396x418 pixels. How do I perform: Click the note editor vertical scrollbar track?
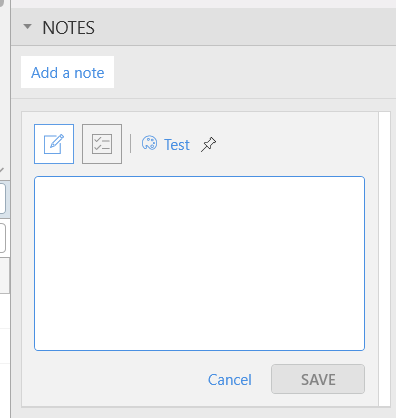click(x=384, y=259)
